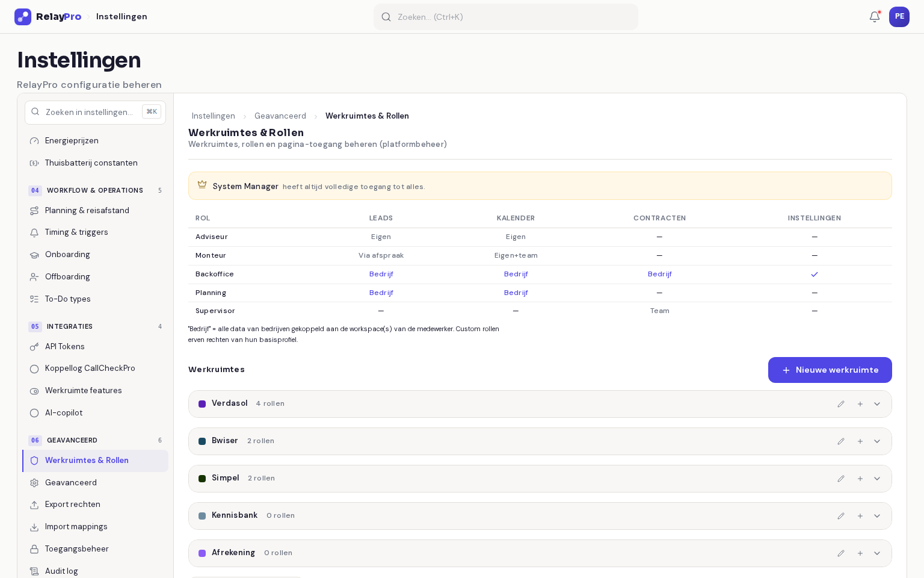Click the lock icon of Toegangsbeheer

(x=34, y=549)
